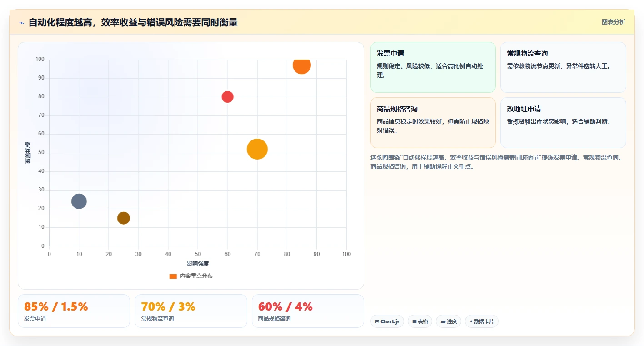The image size is (644, 346).
Task: Click the 覆盖规模 y-axis title
Action: point(28,153)
